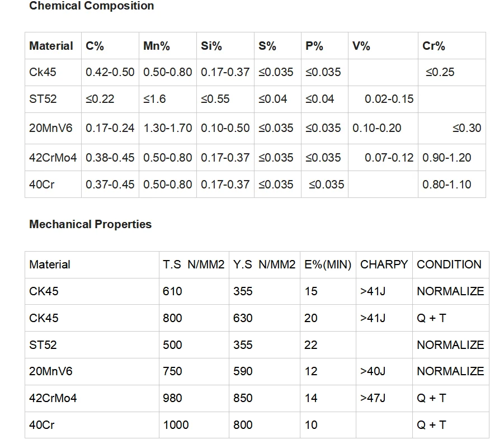Select the CHARPY column header

tap(384, 264)
